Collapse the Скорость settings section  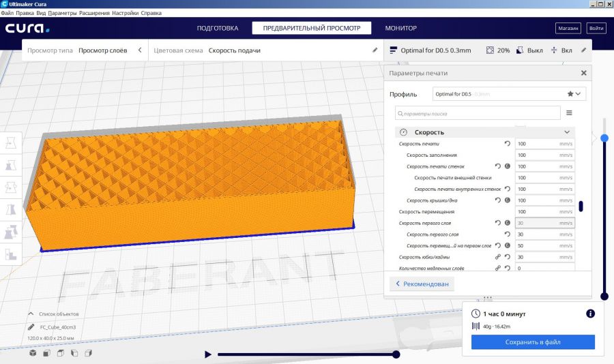tap(566, 132)
